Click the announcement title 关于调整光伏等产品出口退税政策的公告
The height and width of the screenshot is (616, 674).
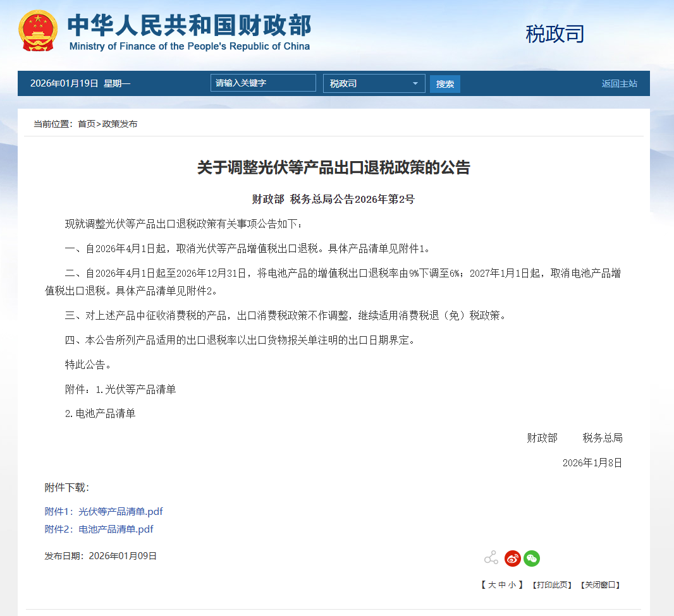pyautogui.click(x=334, y=167)
